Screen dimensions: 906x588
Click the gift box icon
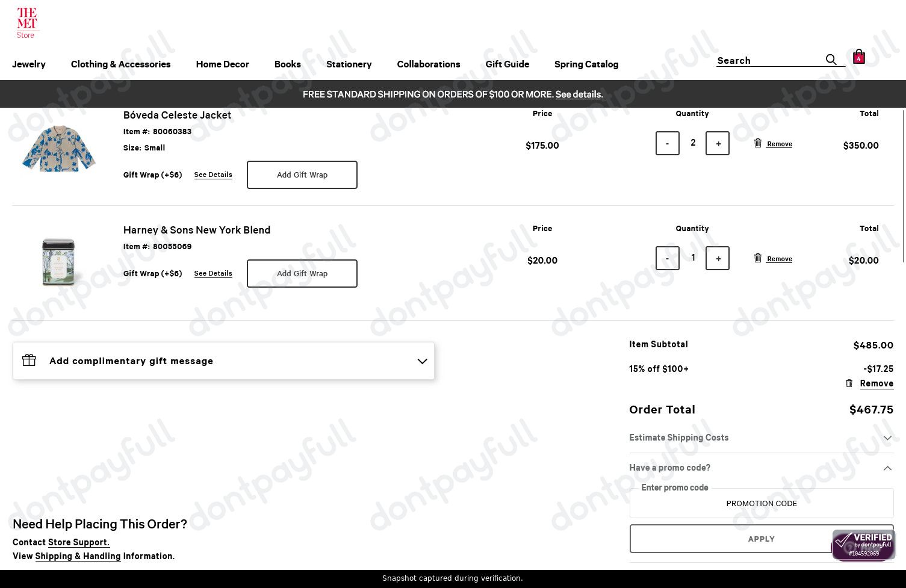pos(29,360)
